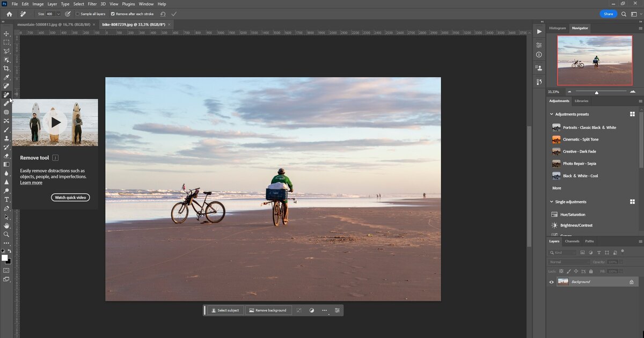Click the Navigator zoom slider
Screen dimensions: 644x338
click(x=596, y=92)
